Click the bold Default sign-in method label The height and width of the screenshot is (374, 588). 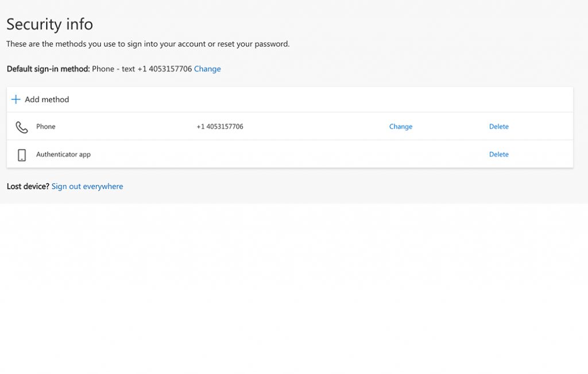(x=48, y=69)
